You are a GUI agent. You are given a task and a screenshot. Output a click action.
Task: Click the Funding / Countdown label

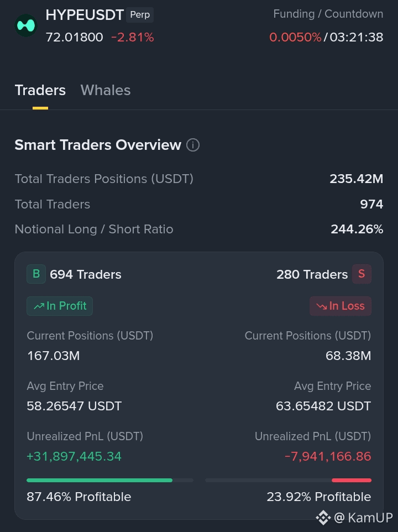[328, 14]
